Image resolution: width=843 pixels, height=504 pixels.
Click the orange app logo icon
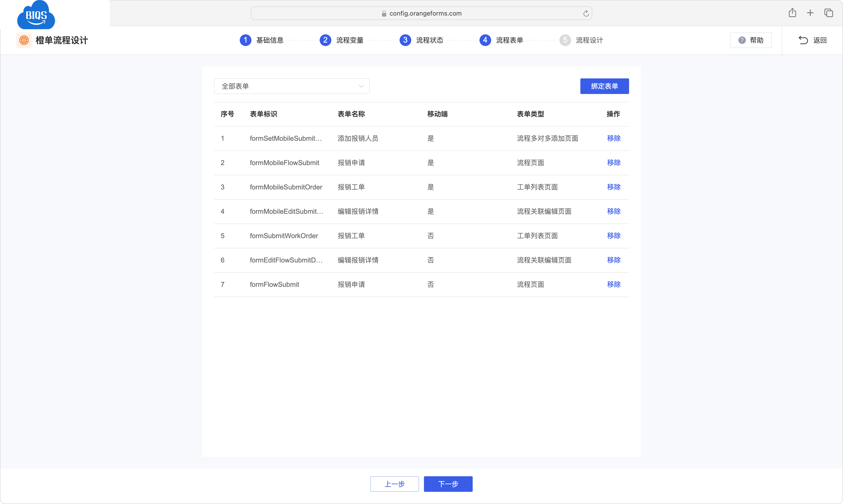pyautogui.click(x=24, y=40)
